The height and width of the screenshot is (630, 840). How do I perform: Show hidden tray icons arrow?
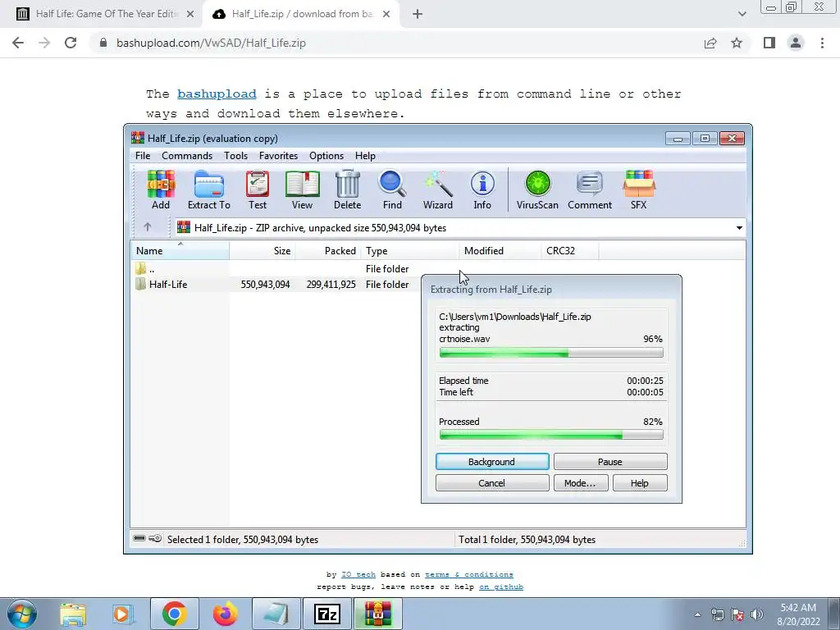(x=697, y=614)
